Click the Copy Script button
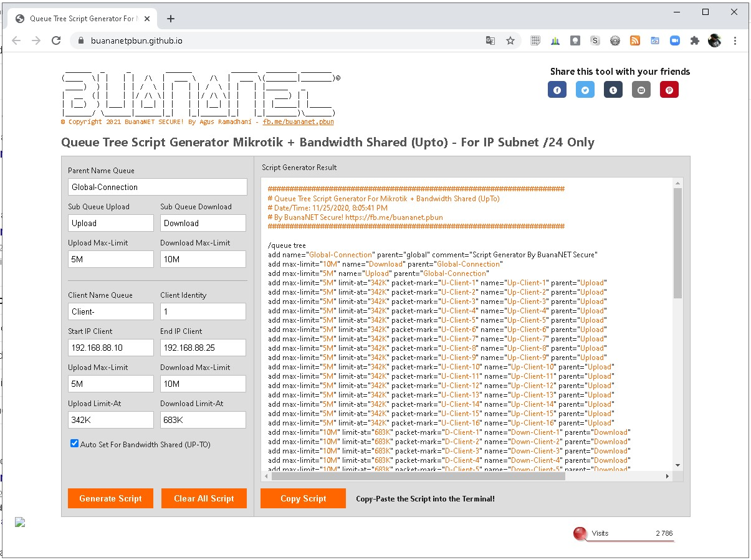 pyautogui.click(x=303, y=498)
